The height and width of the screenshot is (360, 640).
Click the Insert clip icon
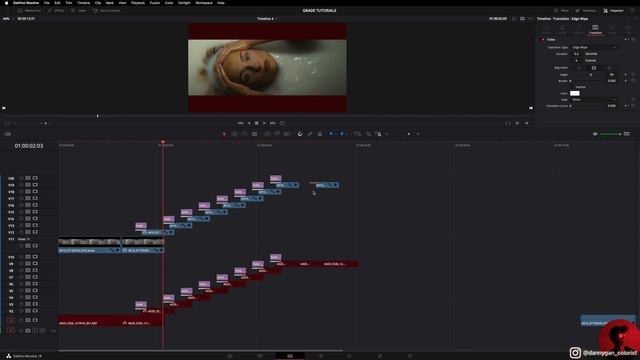pos(267,134)
